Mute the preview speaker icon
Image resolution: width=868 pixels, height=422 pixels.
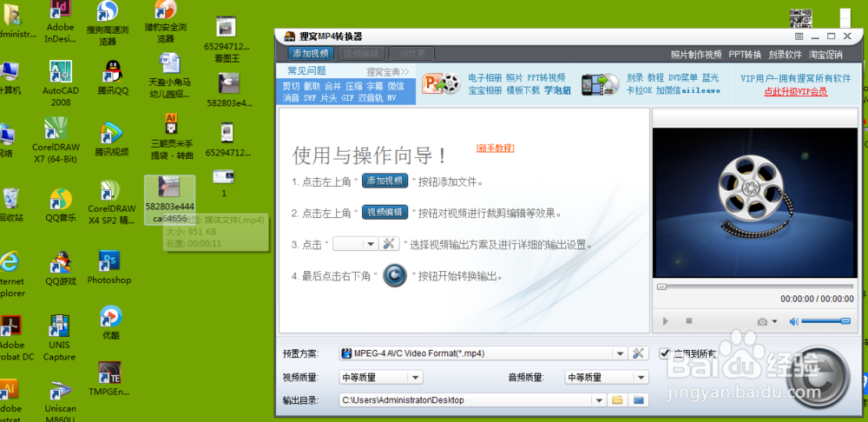pos(794,321)
